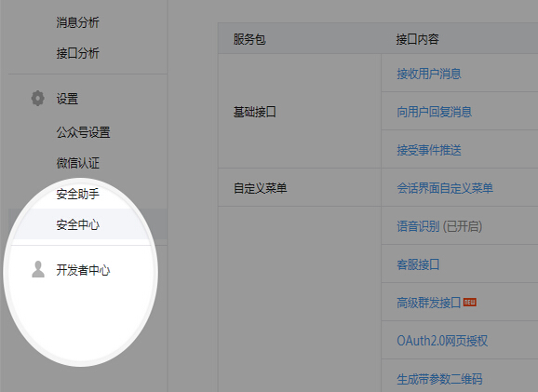This screenshot has height=392, width=538.
Task: Open the 会话界面自定义菜单 link
Action: pos(445,188)
